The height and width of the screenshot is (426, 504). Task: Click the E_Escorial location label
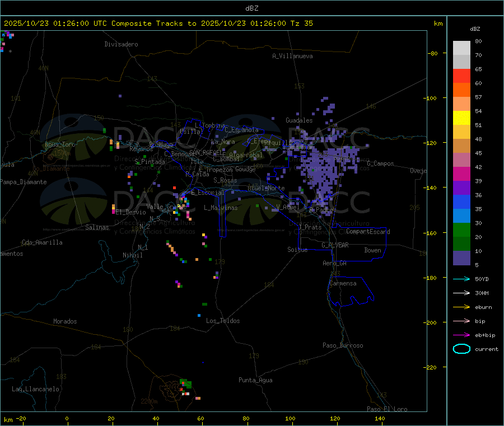207,193
